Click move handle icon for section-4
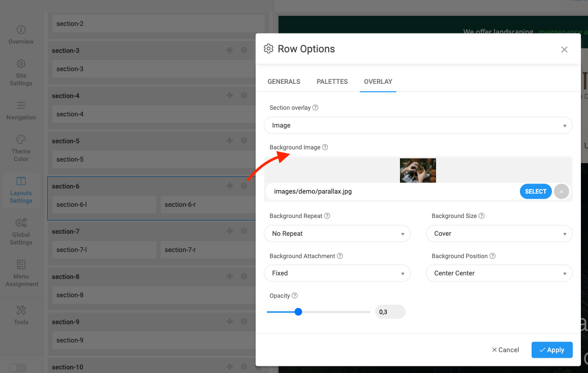This screenshot has width=588, height=373. pyautogui.click(x=230, y=96)
